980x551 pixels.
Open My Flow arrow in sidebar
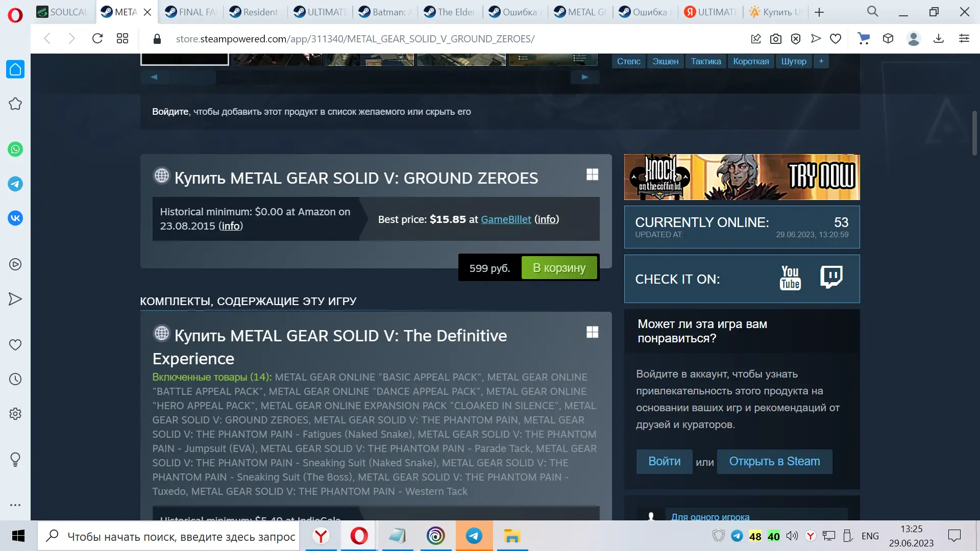tap(15, 299)
